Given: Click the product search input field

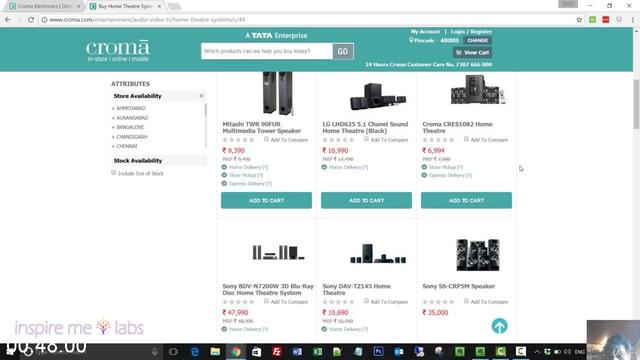Looking at the screenshot, I should [267, 51].
